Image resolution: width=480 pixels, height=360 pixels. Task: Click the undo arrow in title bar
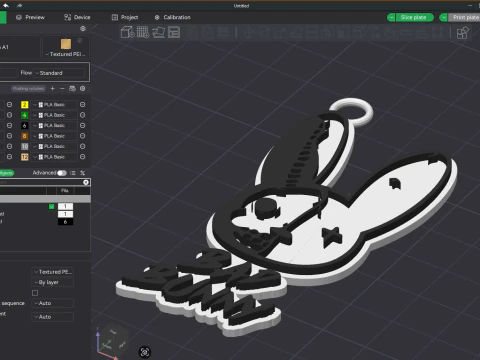[6, 5]
